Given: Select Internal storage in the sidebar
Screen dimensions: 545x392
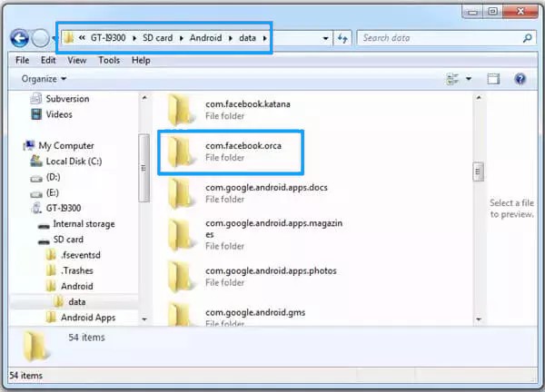Looking at the screenshot, I should pyautogui.click(x=82, y=223).
